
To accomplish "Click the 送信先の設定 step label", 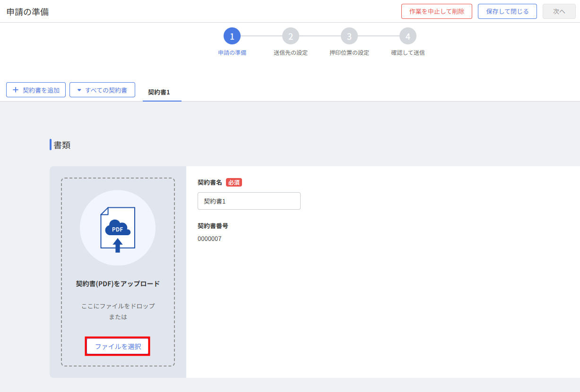I will pyautogui.click(x=291, y=53).
